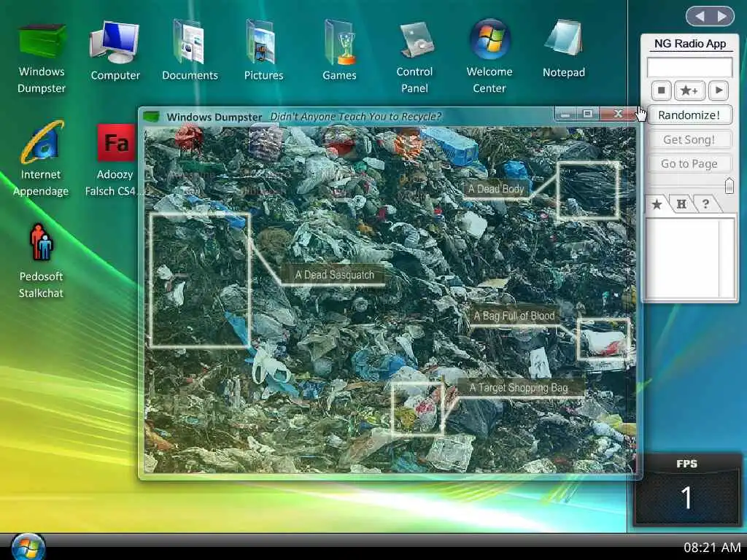This screenshot has height=560, width=747.
Task: Click the stop button in NG Radio App
Action: pos(661,90)
